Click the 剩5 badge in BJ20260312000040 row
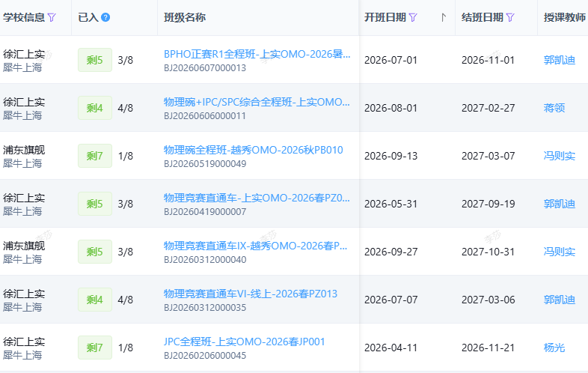The height and width of the screenshot is (373, 588). [x=95, y=252]
